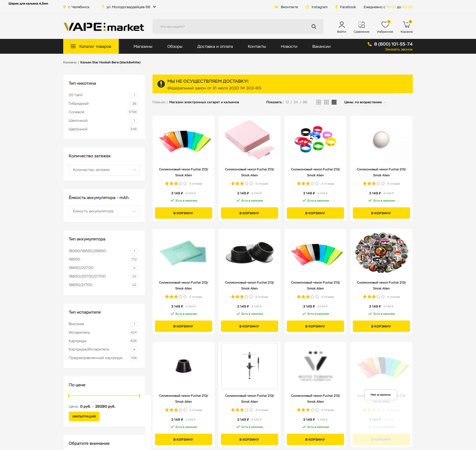Image resolution: width=476 pixels, height=450 pixels.
Task: Show 24 items per page
Action: pyautogui.click(x=296, y=102)
